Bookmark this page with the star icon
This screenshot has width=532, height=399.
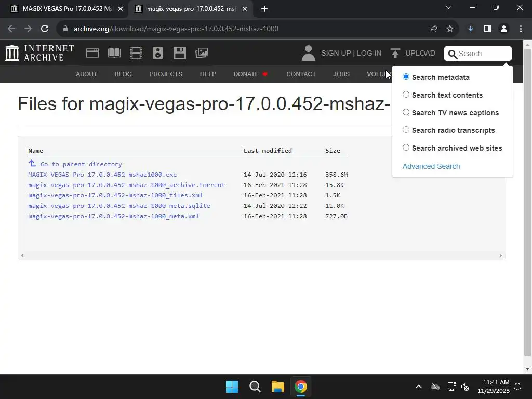tap(450, 29)
